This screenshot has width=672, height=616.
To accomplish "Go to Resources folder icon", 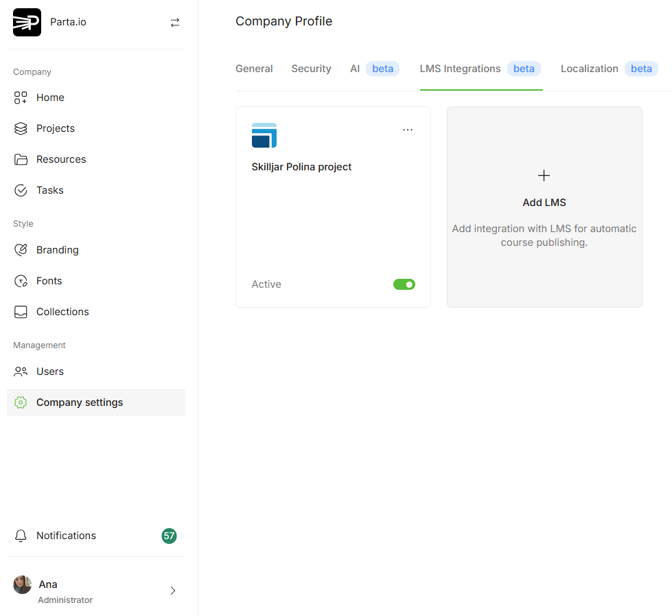I will coord(21,159).
